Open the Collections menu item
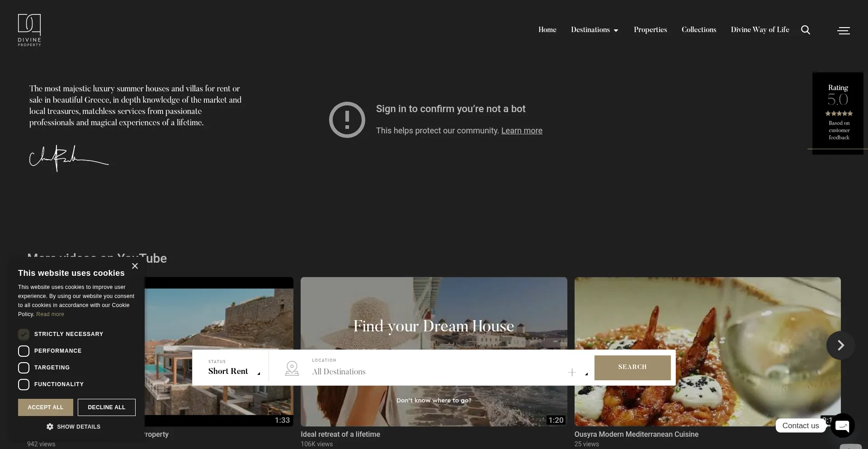Image resolution: width=868 pixels, height=449 pixels. point(698,30)
